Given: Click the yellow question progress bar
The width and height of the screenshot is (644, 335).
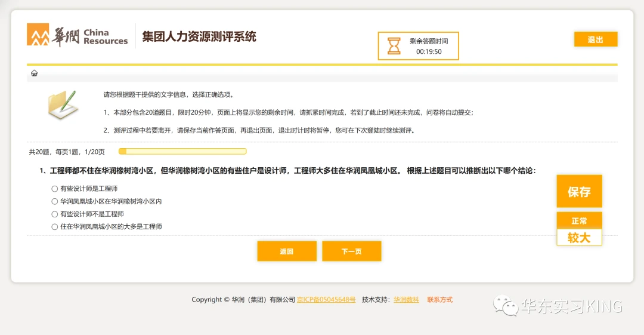Looking at the screenshot, I should point(182,152).
